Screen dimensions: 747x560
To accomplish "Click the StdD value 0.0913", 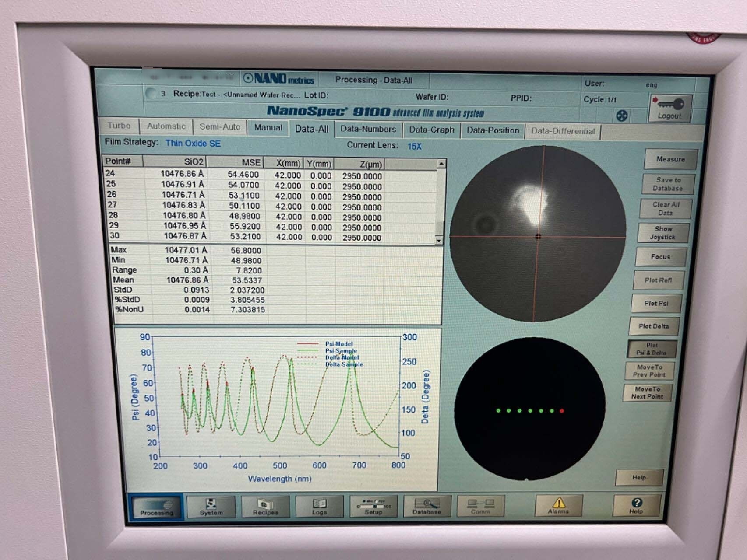I will tap(196, 290).
